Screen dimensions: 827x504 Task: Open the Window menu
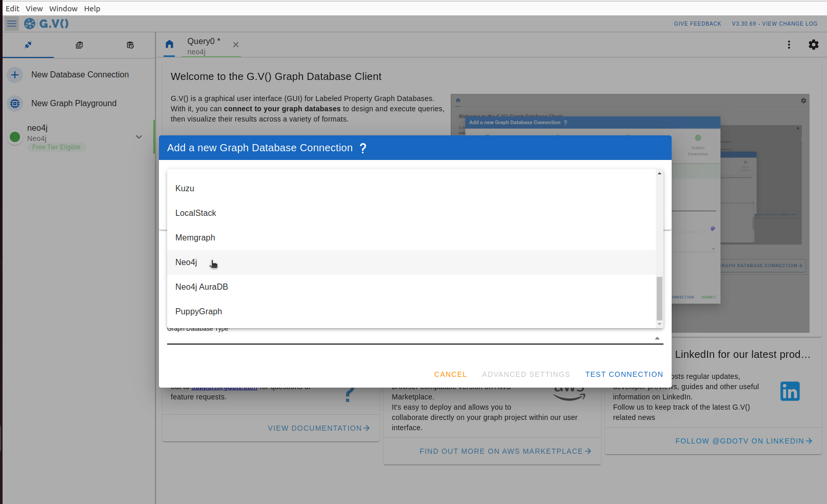[x=64, y=9]
